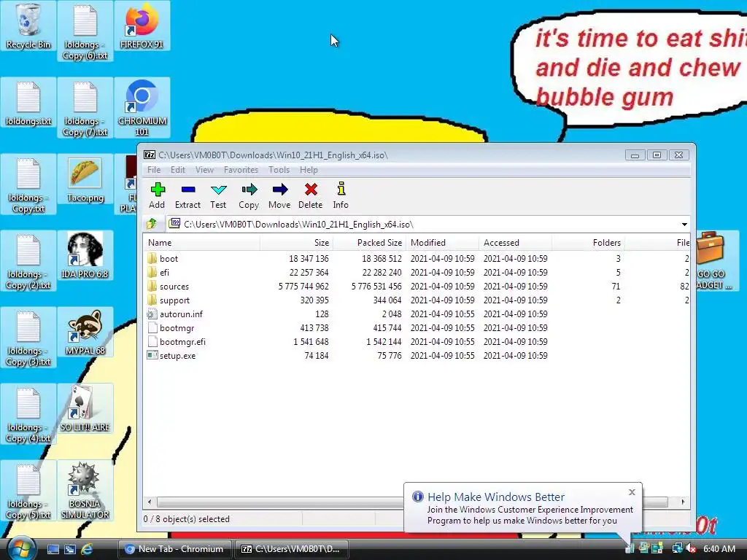Select the bootmgr file name
Viewport: 747px width, 560px height.
click(177, 327)
